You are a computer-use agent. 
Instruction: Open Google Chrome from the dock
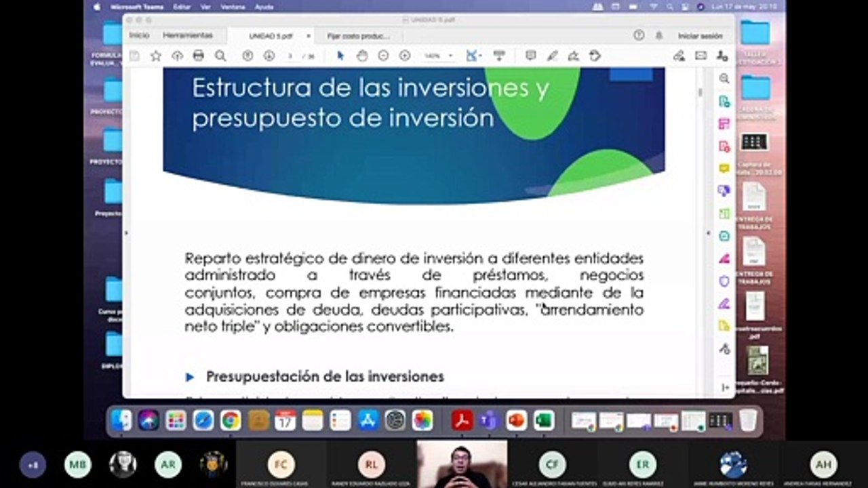coord(231,421)
